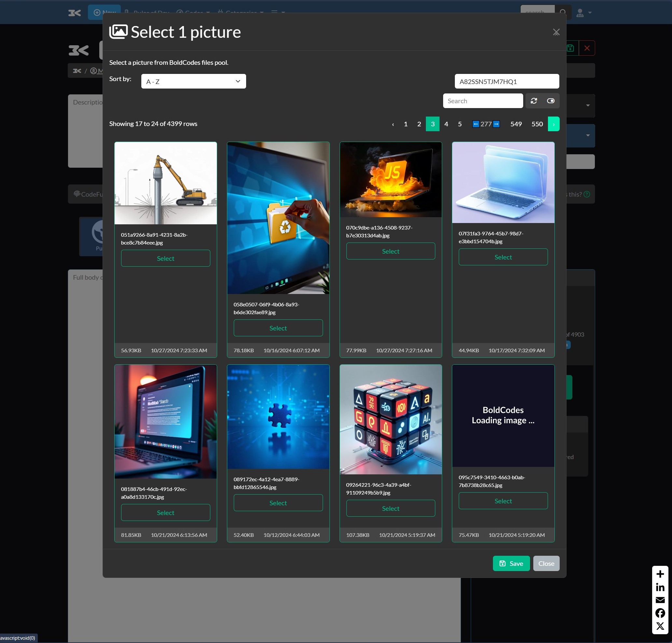Close the picture dialog with X icon

point(556,32)
